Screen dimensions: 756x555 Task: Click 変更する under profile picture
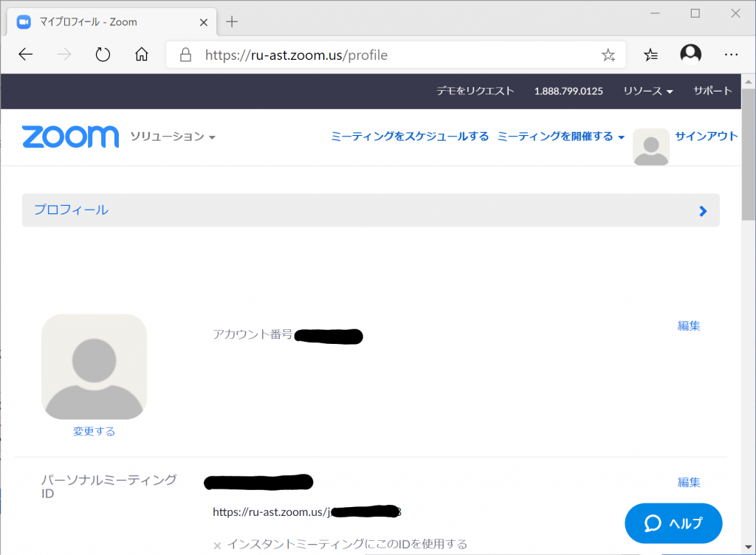(94, 431)
